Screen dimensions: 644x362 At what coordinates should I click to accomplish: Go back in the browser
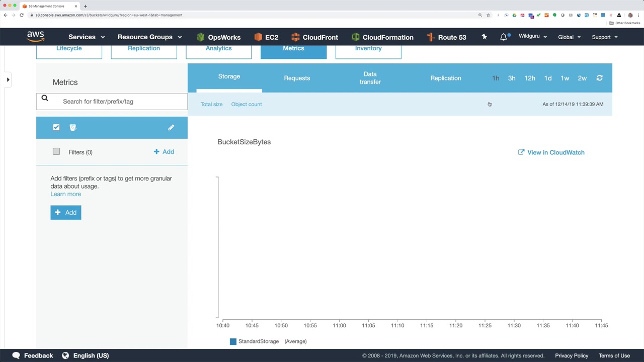6,15
